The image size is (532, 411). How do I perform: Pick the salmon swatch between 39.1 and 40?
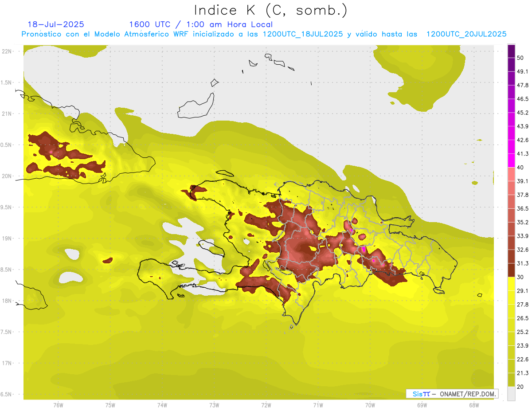(512, 174)
